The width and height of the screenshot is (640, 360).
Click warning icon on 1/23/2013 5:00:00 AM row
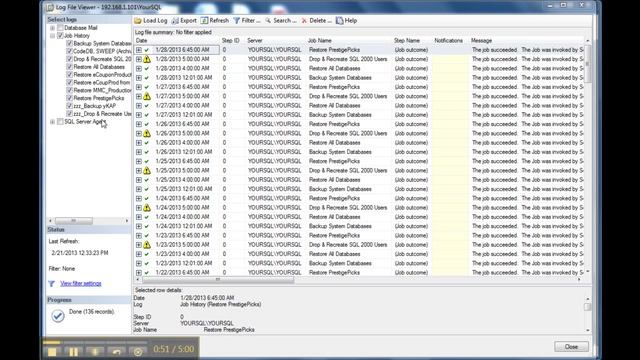[x=147, y=244]
